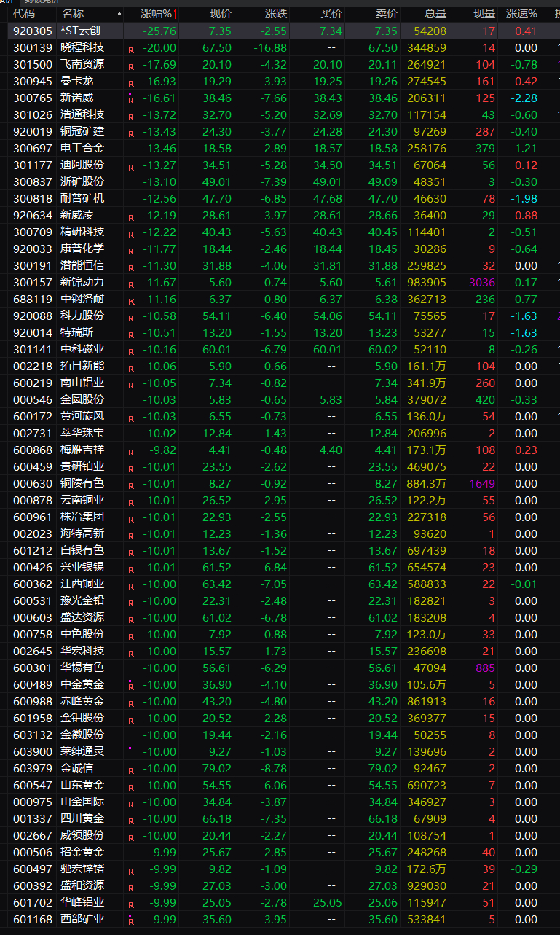
Task: Click the R marker beside 驰宏锌锗
Action: point(131,872)
